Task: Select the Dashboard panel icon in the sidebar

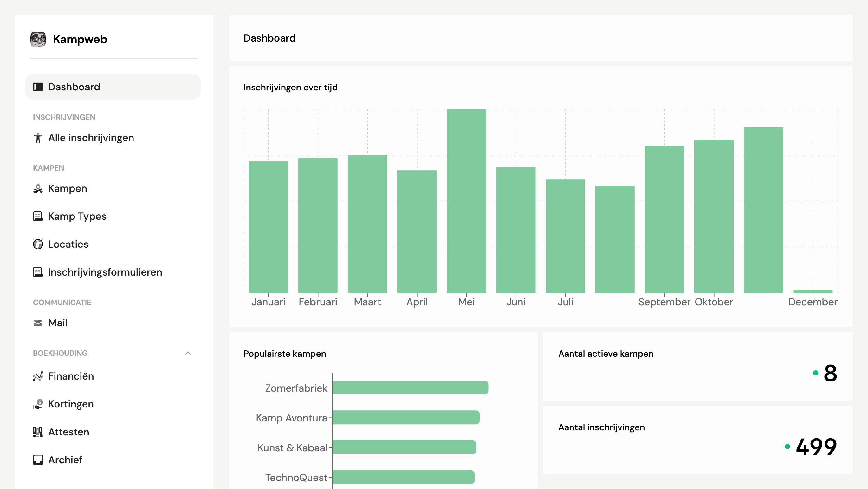Action: click(38, 87)
